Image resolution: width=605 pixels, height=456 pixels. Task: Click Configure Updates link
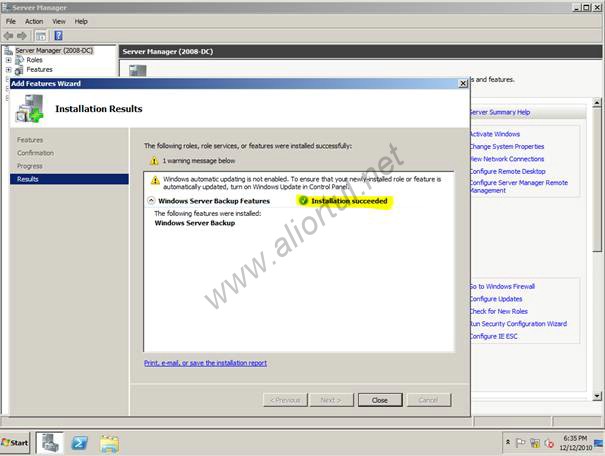[x=496, y=299]
